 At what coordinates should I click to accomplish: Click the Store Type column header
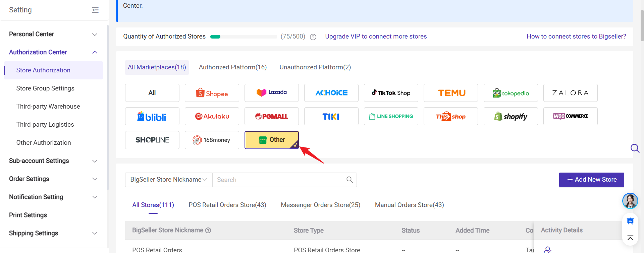(x=309, y=231)
